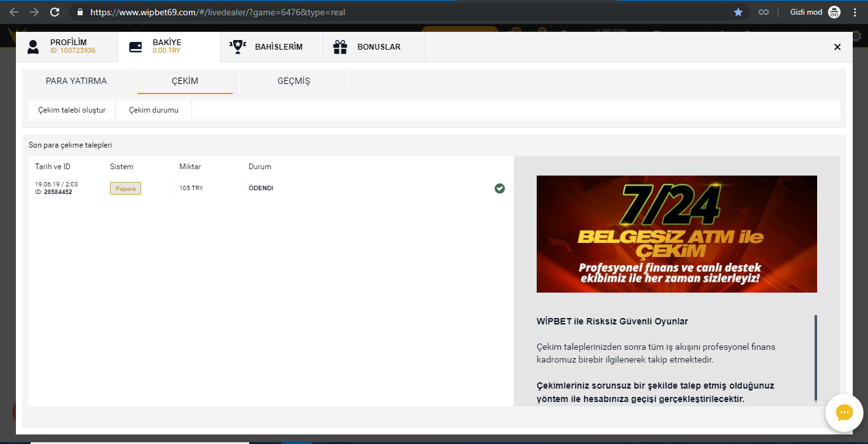
Task: Click Son para çekme talepleri heading
Action: pyautogui.click(x=71, y=145)
